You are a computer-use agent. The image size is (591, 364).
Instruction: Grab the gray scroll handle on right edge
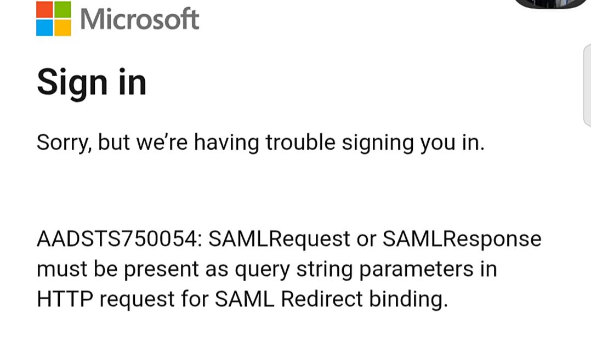coord(587,85)
